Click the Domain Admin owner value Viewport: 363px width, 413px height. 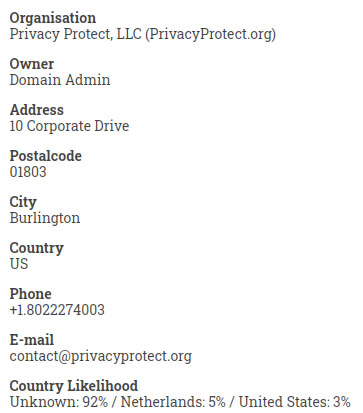[60, 80]
